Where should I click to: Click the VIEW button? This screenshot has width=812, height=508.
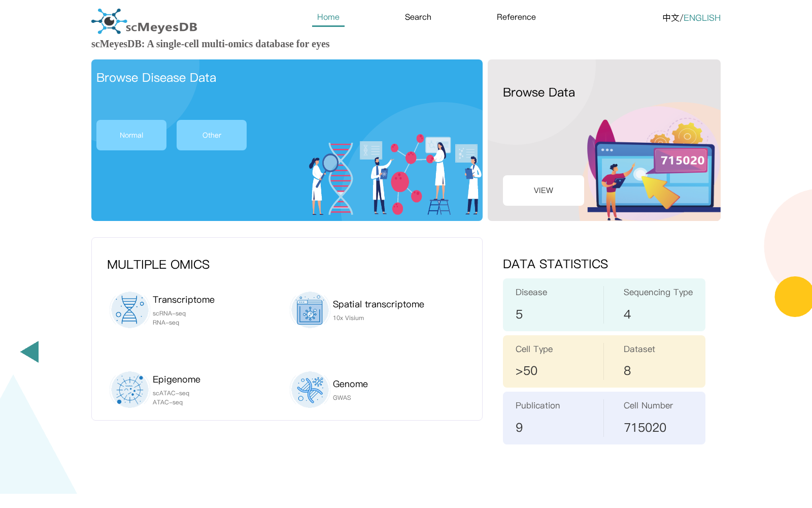pos(544,190)
